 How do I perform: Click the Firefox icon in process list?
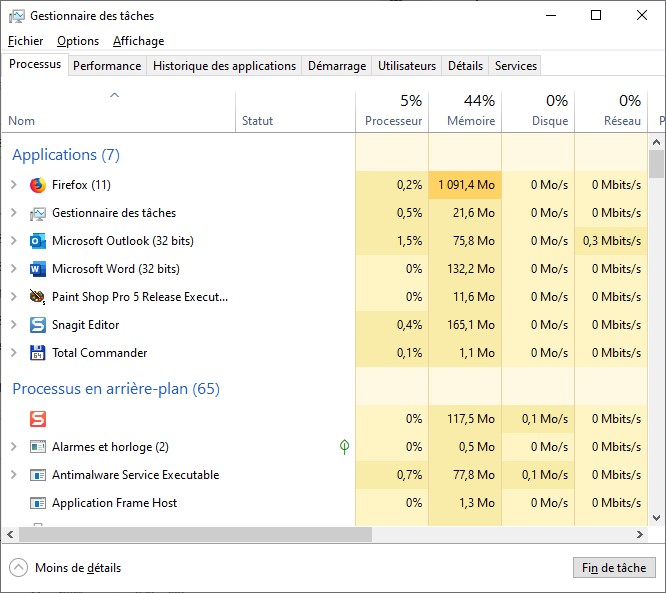tap(38, 185)
